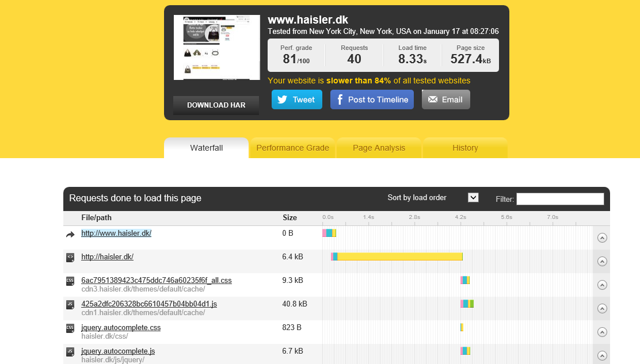Expand details for the _all.css row
The image size is (640, 364).
click(602, 285)
